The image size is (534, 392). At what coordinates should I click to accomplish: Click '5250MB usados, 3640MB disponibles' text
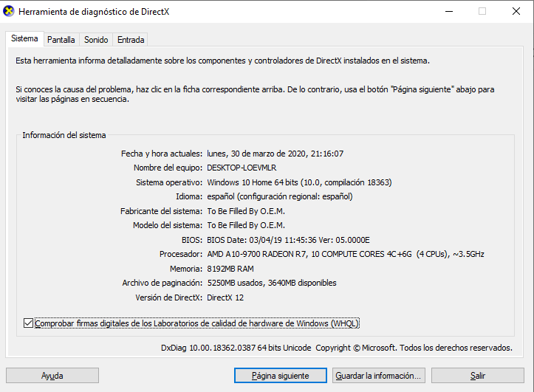pyautogui.click(x=271, y=283)
